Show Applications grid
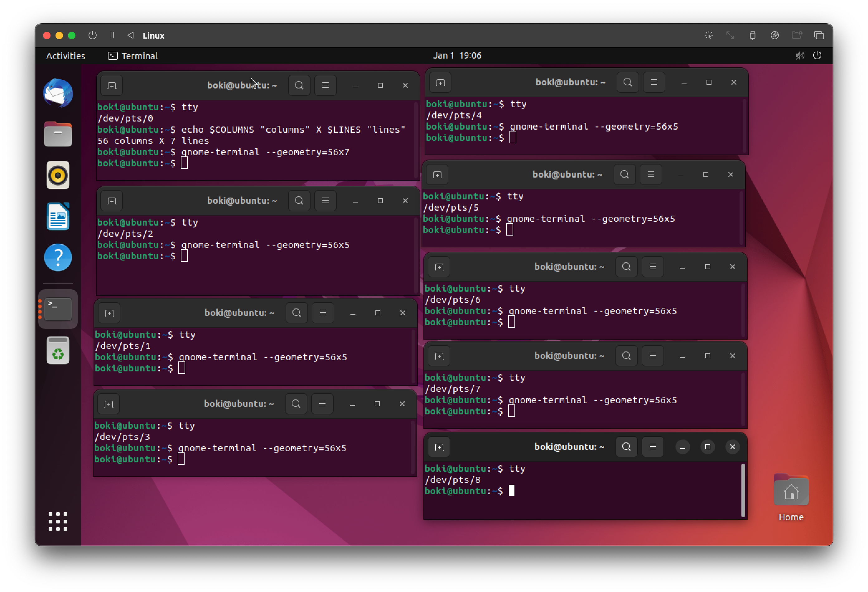Image resolution: width=868 pixels, height=592 pixels. [58, 522]
